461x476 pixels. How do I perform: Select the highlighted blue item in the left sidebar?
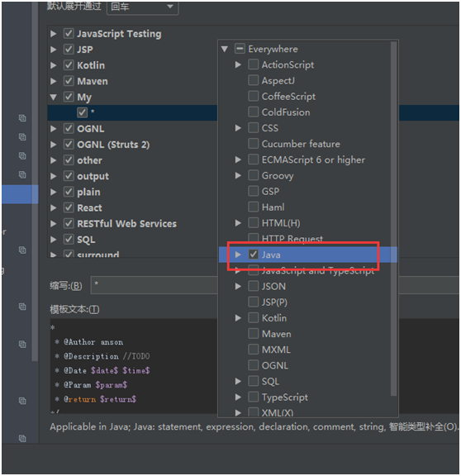[20, 194]
